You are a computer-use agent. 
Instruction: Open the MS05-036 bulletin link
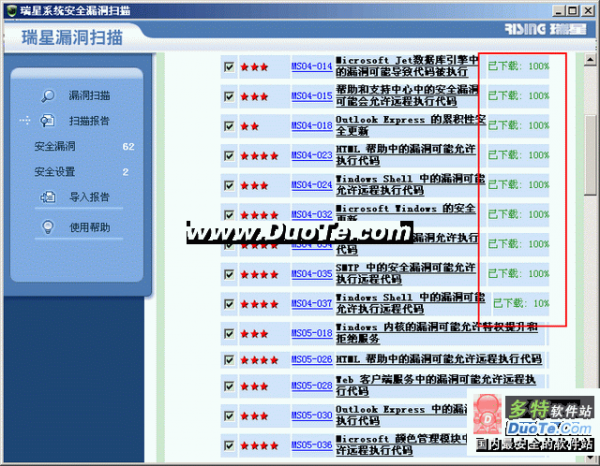tap(312, 445)
